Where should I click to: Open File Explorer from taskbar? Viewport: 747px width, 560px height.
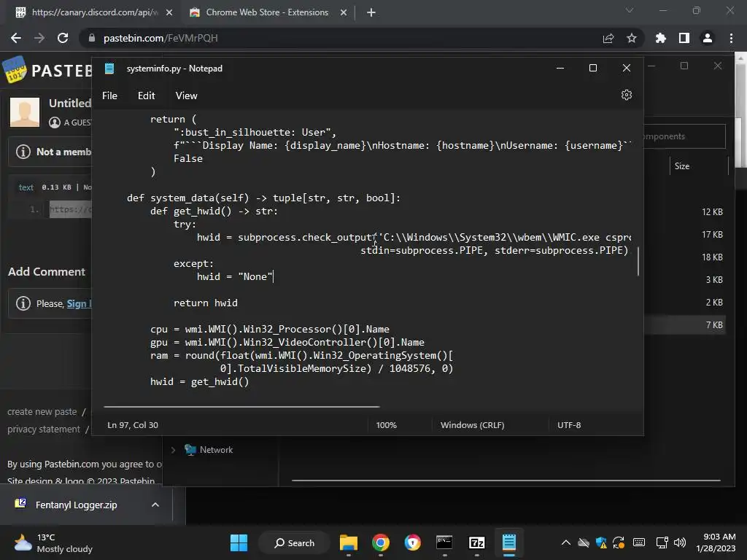point(348,542)
